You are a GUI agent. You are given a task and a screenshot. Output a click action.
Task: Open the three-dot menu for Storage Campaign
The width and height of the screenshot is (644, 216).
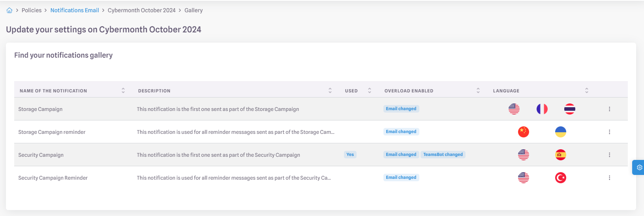[x=609, y=109]
